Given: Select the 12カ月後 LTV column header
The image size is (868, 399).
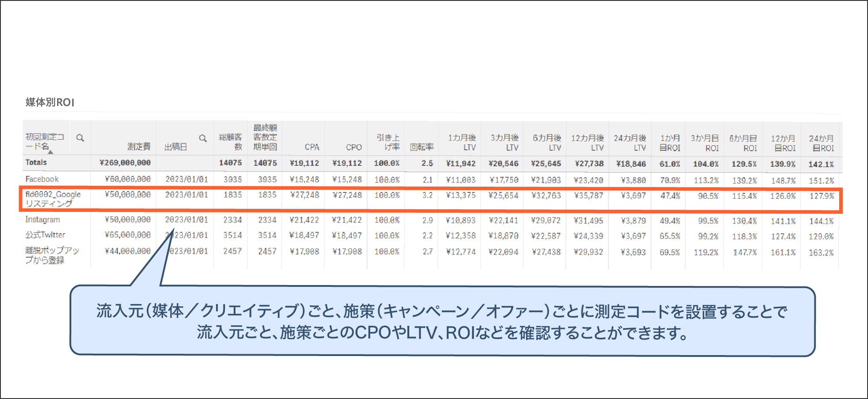Looking at the screenshot, I should (x=587, y=143).
